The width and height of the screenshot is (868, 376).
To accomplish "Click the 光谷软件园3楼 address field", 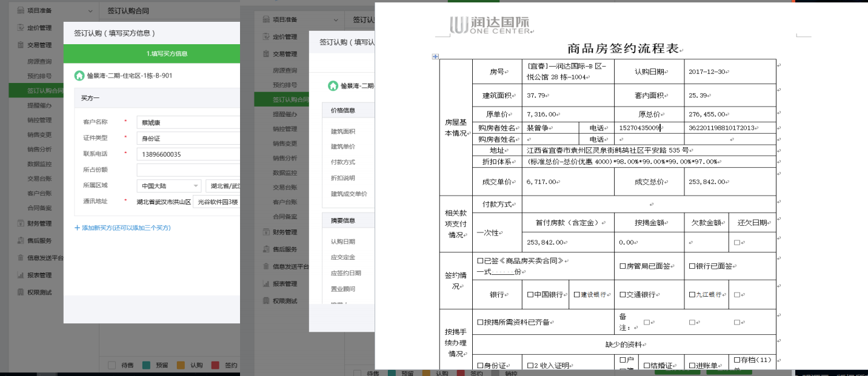I will tap(216, 202).
